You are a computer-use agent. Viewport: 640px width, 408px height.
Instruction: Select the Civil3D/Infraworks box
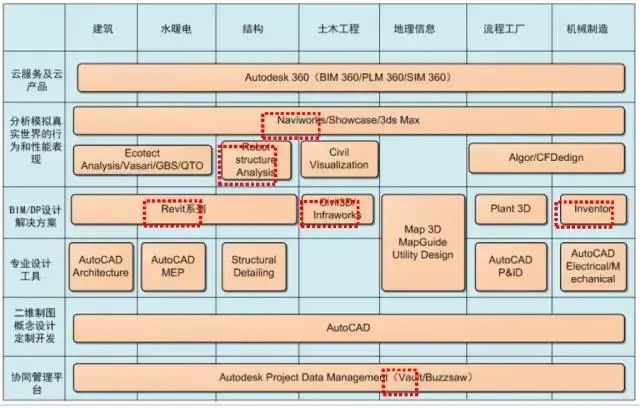(337, 209)
